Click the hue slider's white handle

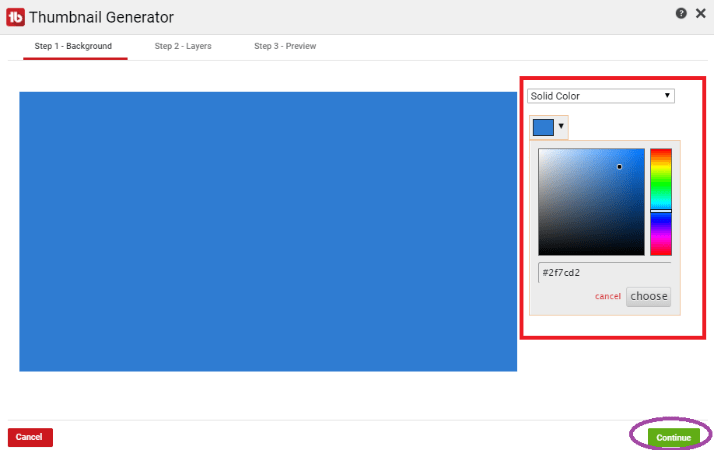tap(661, 211)
